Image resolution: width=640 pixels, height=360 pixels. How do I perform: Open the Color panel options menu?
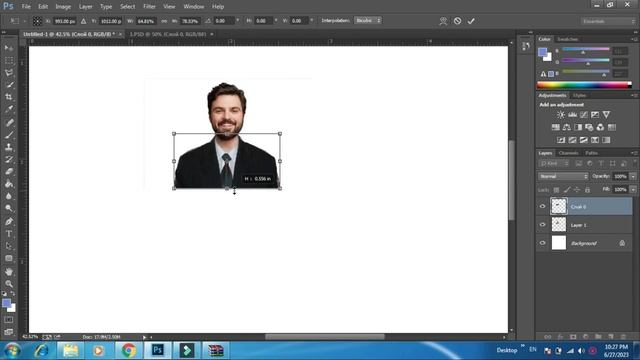coord(634,39)
